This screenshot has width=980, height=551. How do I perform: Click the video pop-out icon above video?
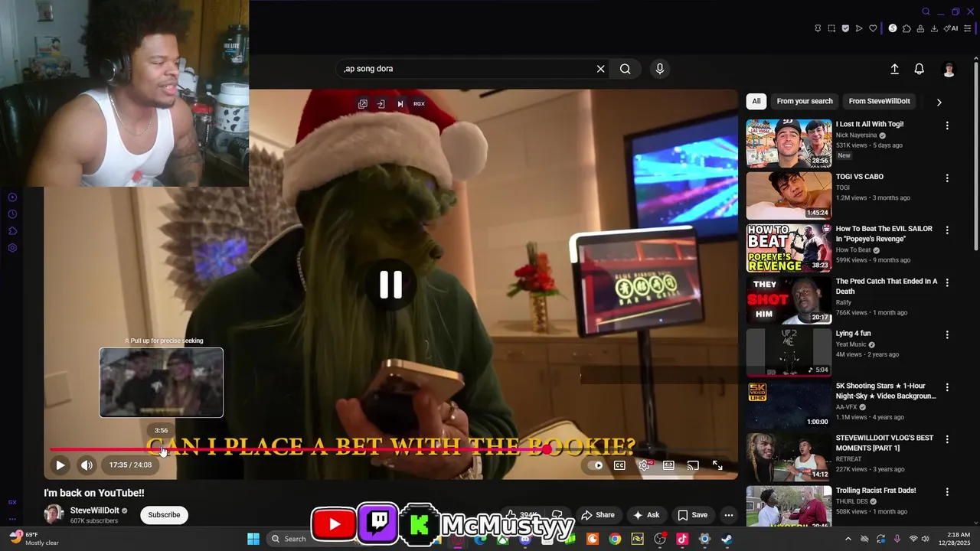coord(363,104)
